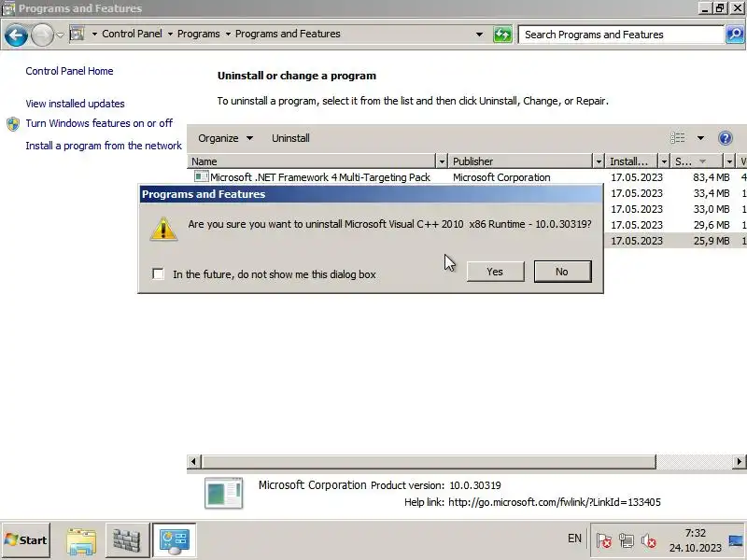The image size is (747, 560).
Task: Sort by the Name column header
Action: click(x=312, y=161)
